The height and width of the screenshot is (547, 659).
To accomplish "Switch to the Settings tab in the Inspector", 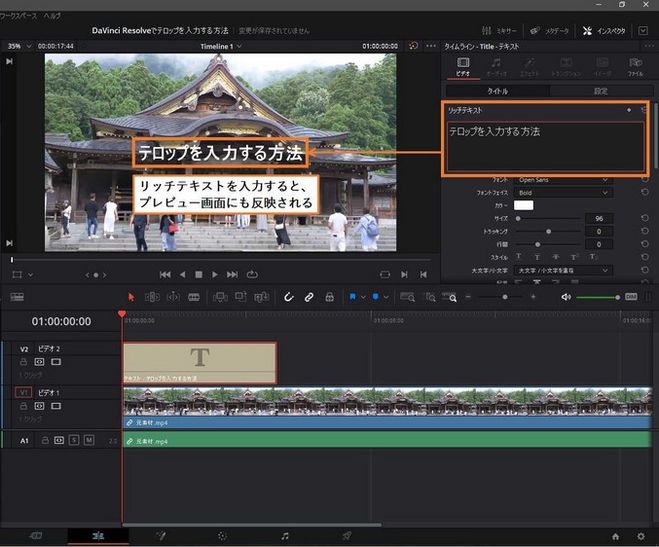I will coord(601,91).
